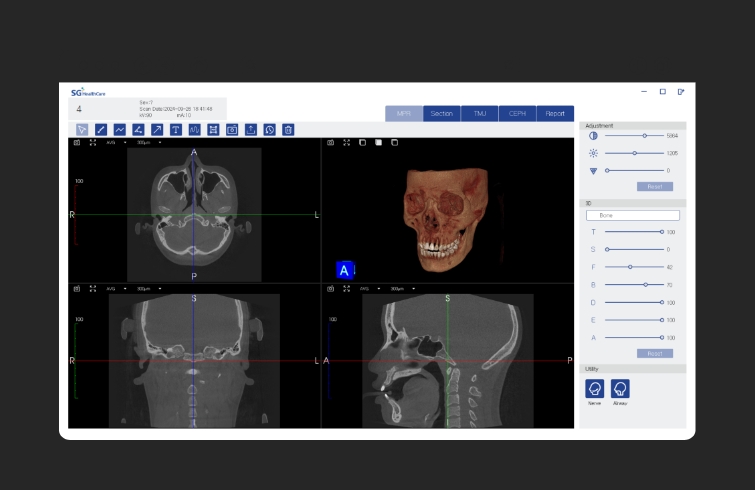
Task: Select the angle measurement tool
Action: click(x=138, y=130)
